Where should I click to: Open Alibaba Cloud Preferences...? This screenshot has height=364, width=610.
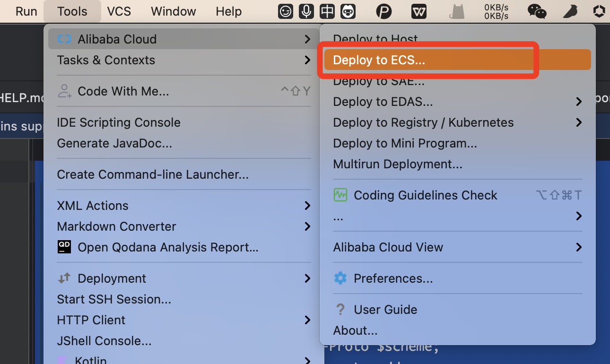pos(457,278)
